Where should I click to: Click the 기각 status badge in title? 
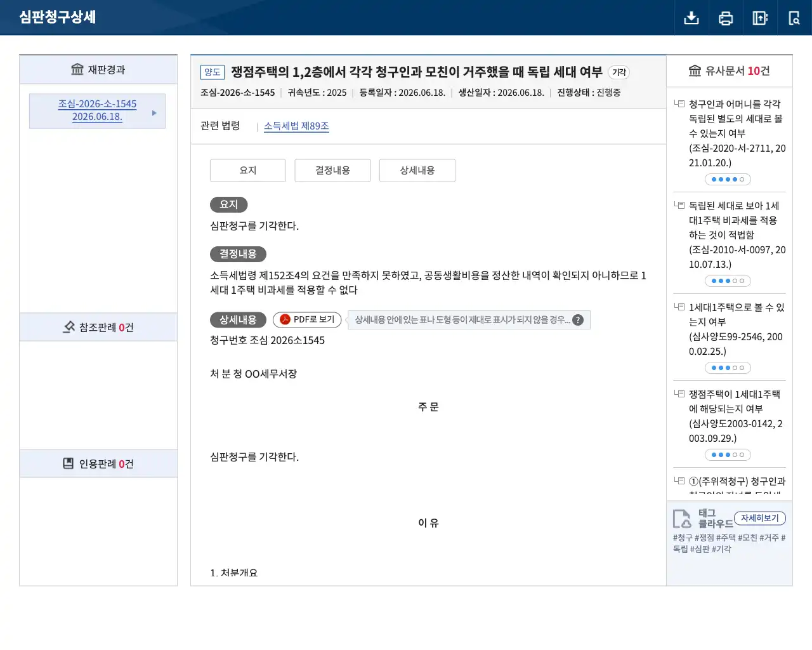point(619,72)
